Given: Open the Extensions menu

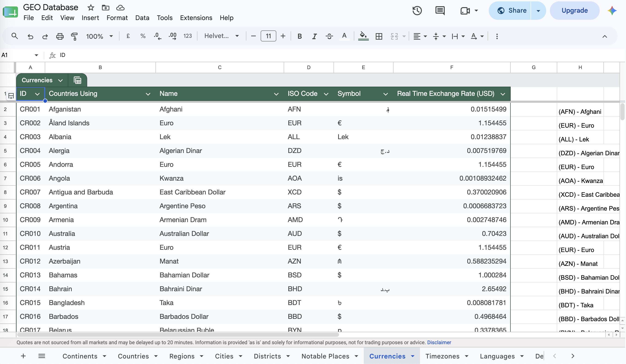Looking at the screenshot, I should click(x=196, y=18).
